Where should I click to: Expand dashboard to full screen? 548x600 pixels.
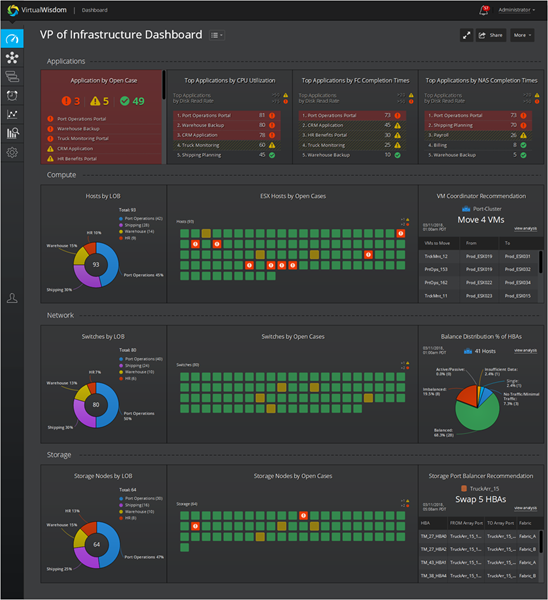tap(466, 35)
